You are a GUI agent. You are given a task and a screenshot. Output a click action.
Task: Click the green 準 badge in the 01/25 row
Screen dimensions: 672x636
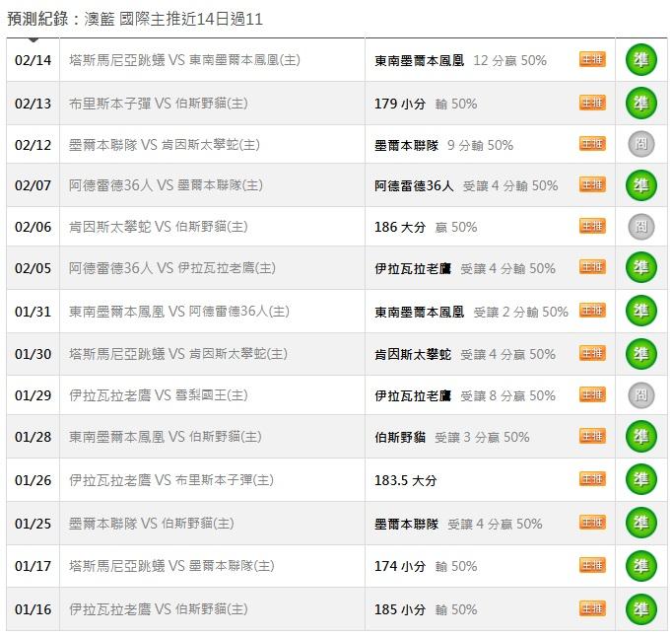(x=641, y=523)
